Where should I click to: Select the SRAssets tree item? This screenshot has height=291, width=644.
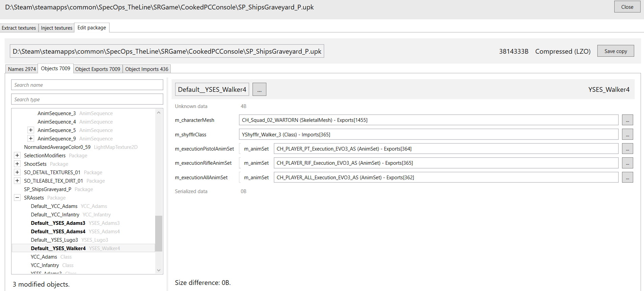coord(34,198)
